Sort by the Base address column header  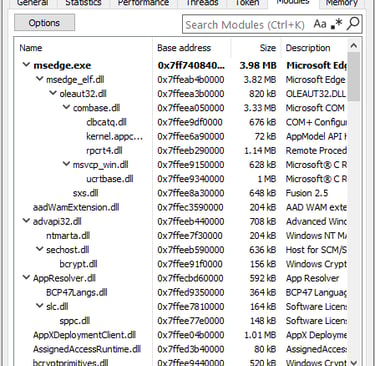coord(192,48)
